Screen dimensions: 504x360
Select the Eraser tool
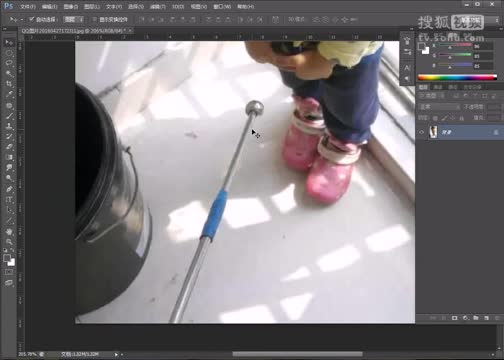pos(9,147)
